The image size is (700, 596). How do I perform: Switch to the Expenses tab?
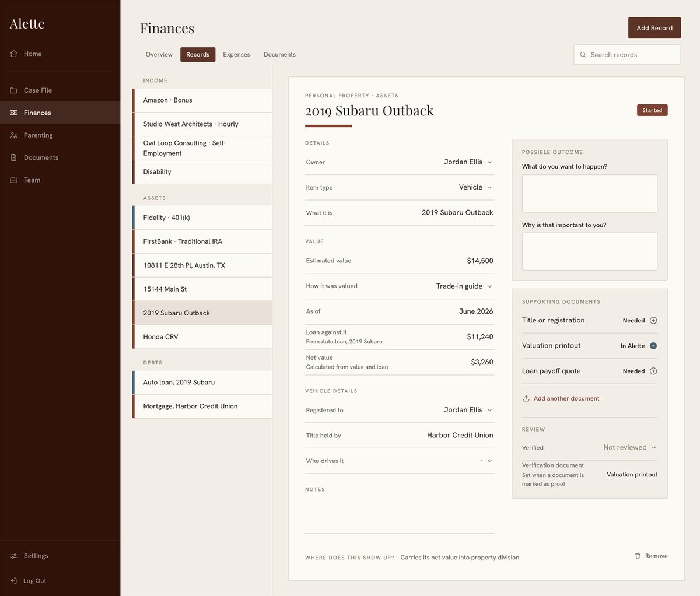[236, 54]
